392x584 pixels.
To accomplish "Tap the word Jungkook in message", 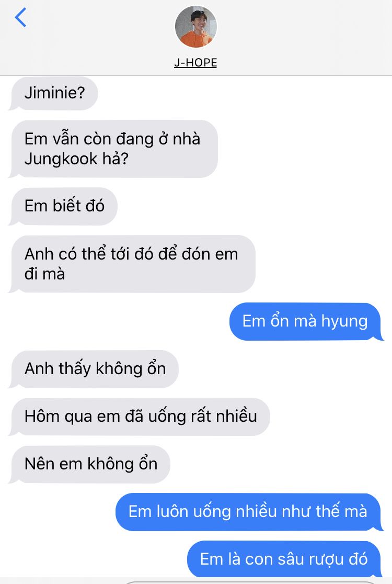I will pos(61,159).
